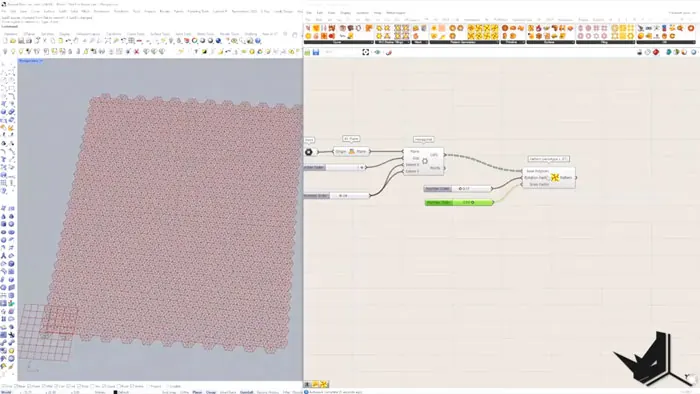Switch to the Surface Tools toolbar tab

160,34
